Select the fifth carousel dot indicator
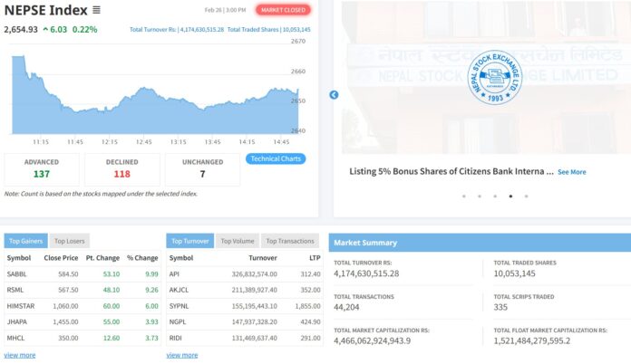This screenshot has width=631, height=364. click(x=525, y=196)
